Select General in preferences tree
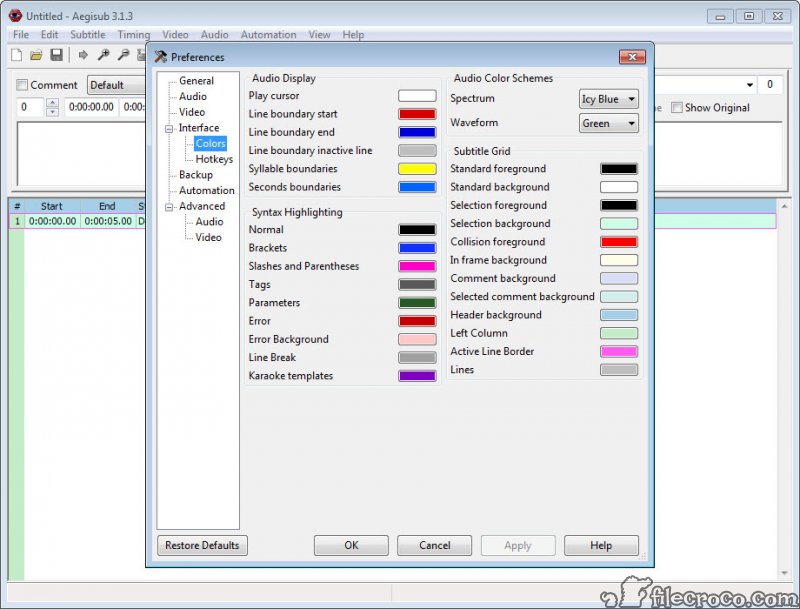This screenshot has height=609, width=800. pos(196,81)
